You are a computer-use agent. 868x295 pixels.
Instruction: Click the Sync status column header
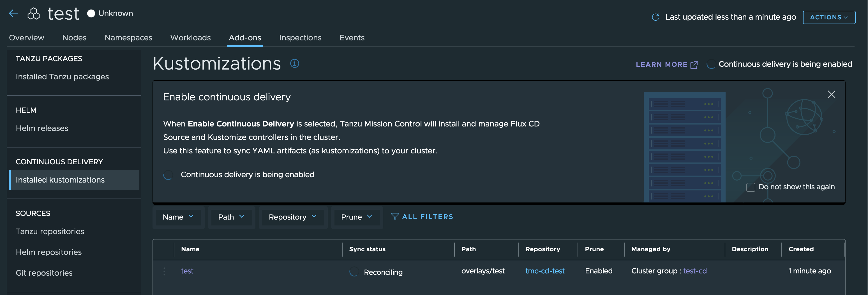coord(367,249)
